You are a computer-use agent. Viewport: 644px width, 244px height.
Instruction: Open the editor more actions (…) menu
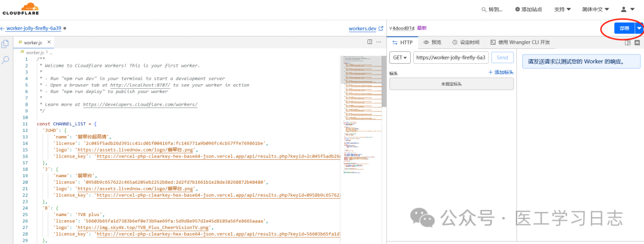pyautogui.click(x=378, y=42)
